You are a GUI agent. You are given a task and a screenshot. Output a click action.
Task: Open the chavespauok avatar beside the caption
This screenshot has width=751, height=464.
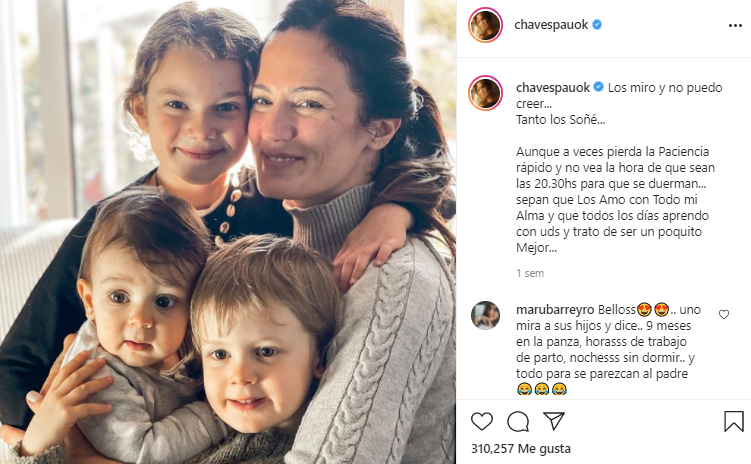[x=485, y=93]
